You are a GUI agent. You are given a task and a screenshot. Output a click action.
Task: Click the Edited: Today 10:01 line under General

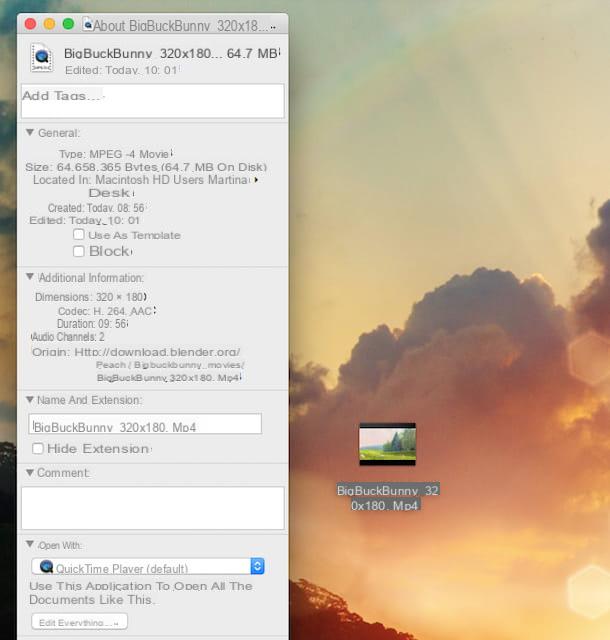[84, 220]
